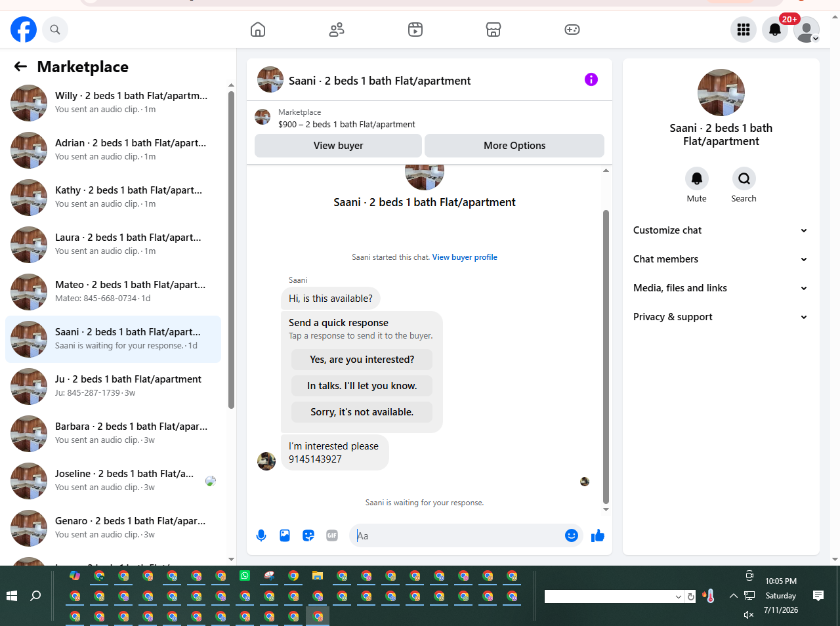
Task: Click the message input field
Action: tap(457, 535)
